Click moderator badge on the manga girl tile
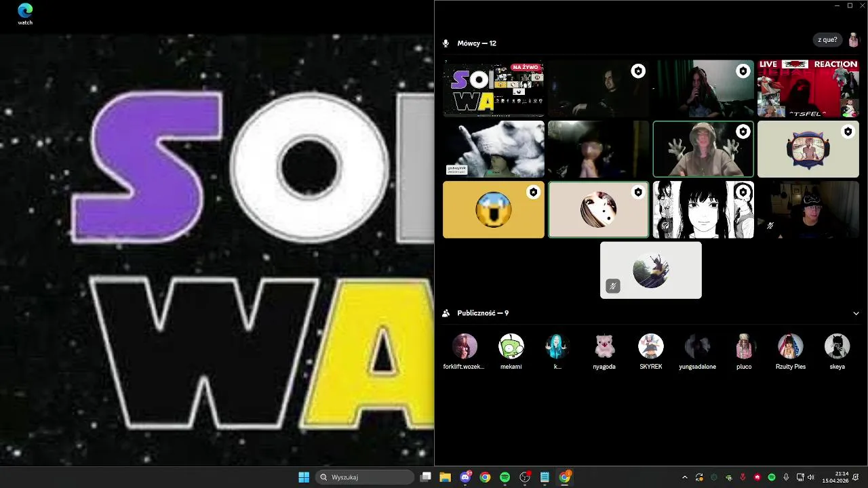 coord(743,192)
